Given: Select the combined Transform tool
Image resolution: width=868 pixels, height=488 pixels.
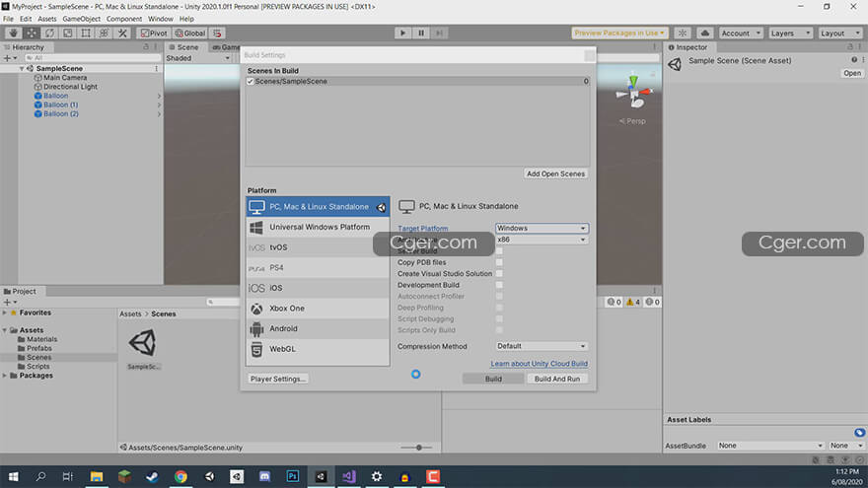Looking at the screenshot, I should pos(105,34).
